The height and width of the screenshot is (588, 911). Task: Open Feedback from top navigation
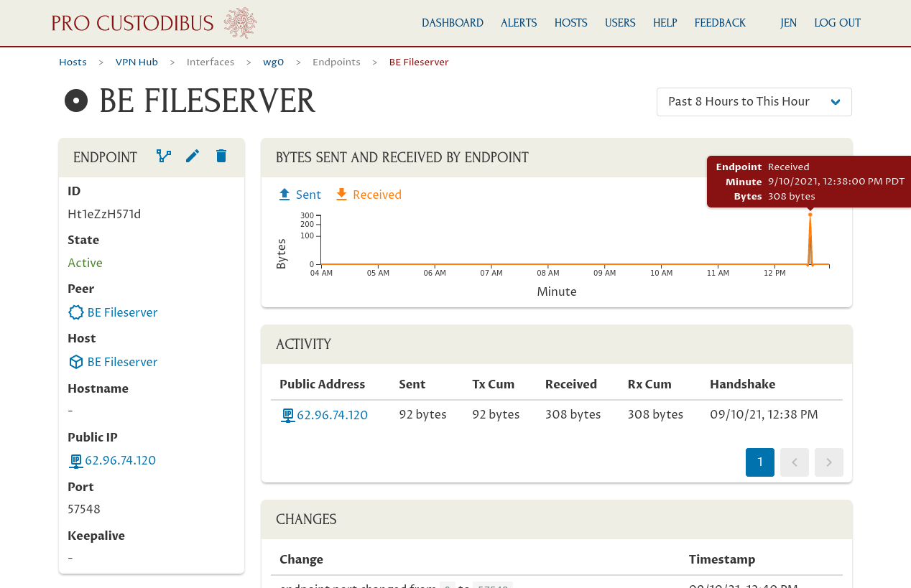[720, 23]
